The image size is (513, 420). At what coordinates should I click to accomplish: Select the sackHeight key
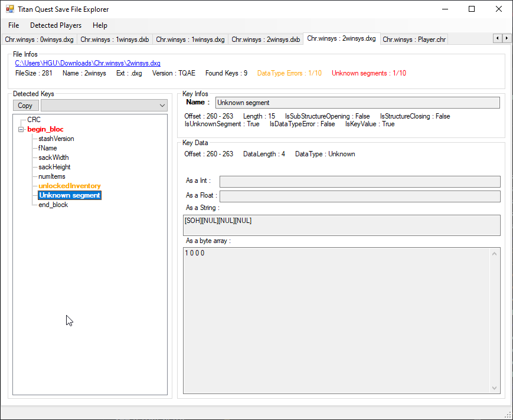coord(55,167)
